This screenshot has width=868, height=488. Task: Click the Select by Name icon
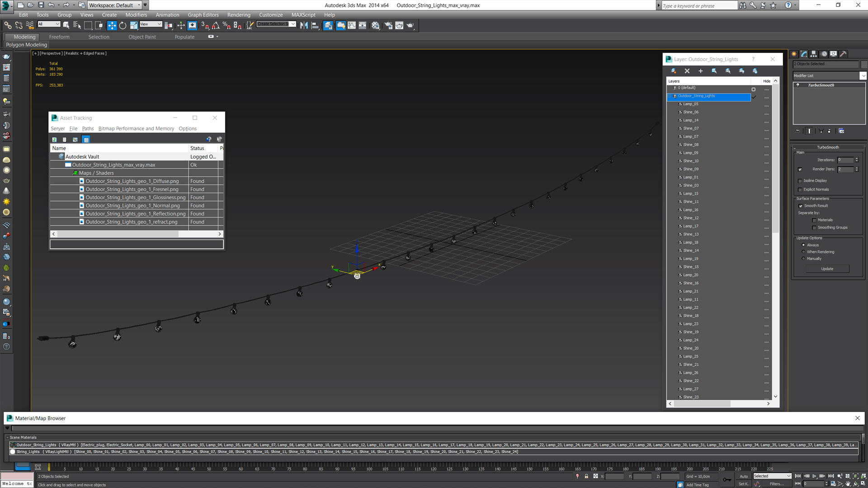pos(77,25)
